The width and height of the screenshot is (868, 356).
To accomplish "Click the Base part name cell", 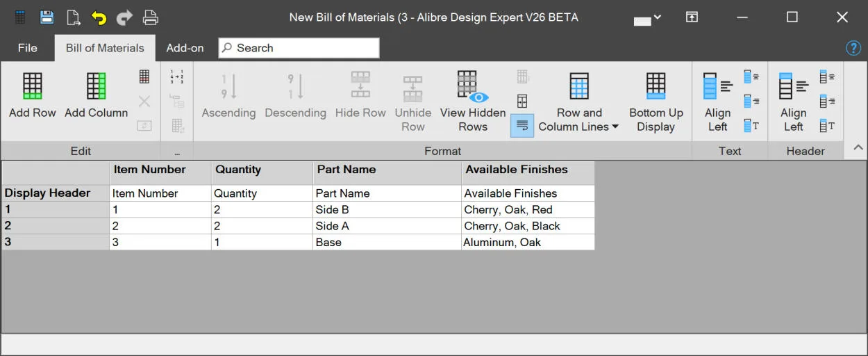I will click(387, 242).
